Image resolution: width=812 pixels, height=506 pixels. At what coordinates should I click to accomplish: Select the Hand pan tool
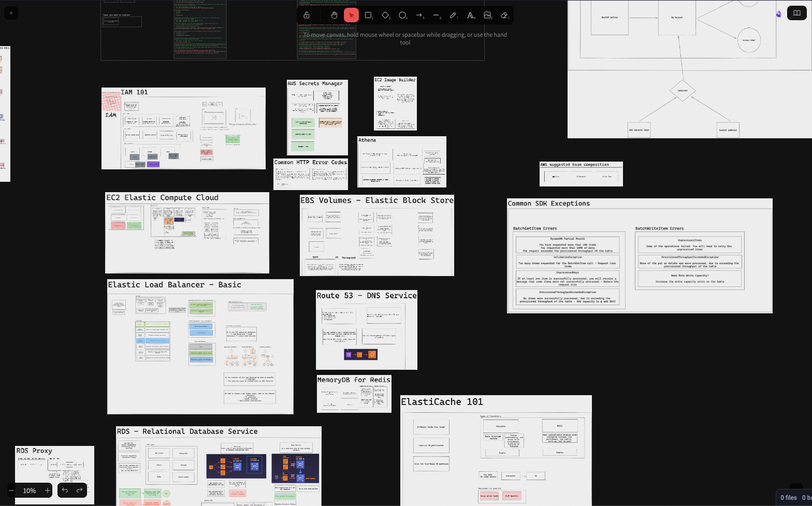coord(334,15)
